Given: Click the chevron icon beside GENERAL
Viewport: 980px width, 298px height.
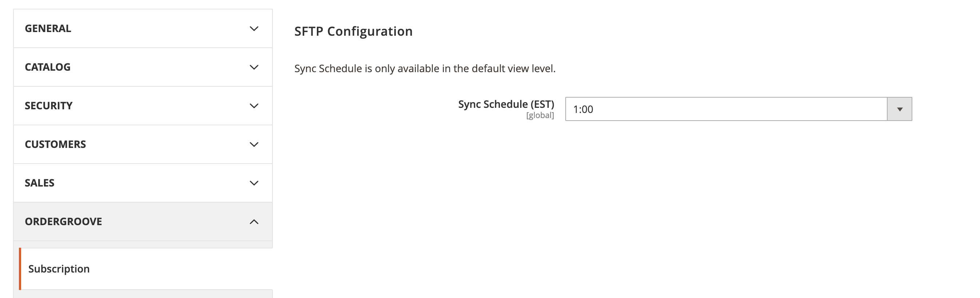Looking at the screenshot, I should click(x=254, y=28).
